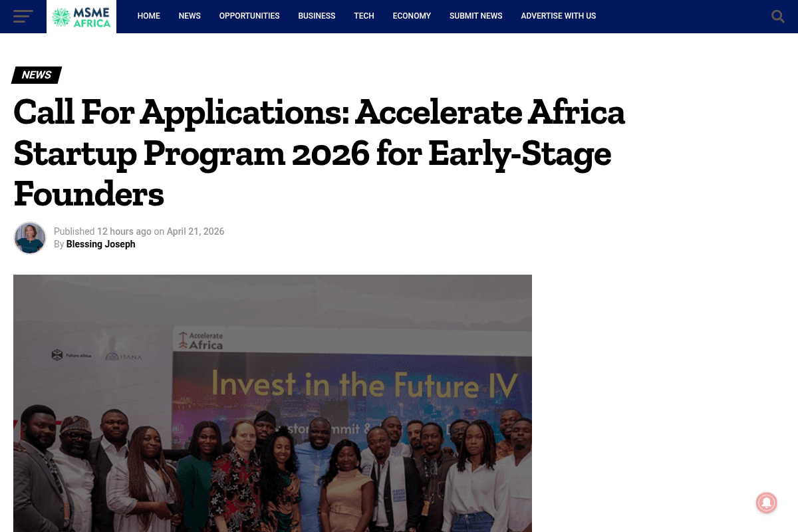Click Blessing Joseph's author avatar
The height and width of the screenshot is (532, 798).
29,237
